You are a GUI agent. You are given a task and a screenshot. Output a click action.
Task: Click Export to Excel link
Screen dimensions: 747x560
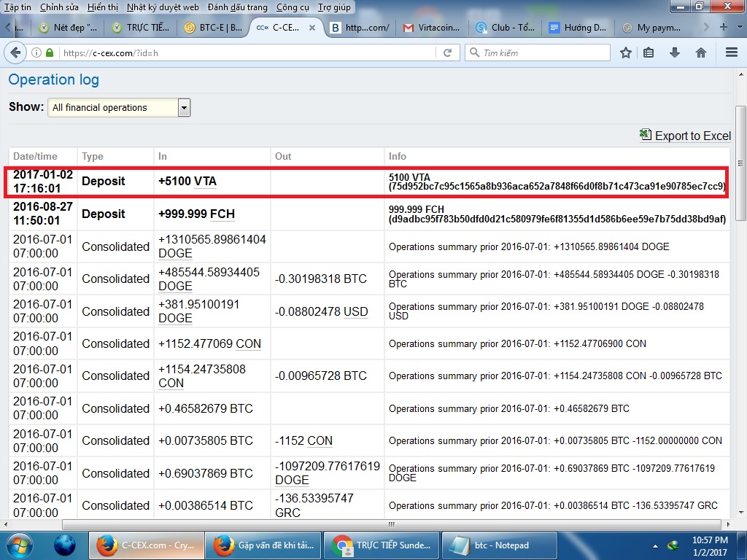tap(693, 136)
